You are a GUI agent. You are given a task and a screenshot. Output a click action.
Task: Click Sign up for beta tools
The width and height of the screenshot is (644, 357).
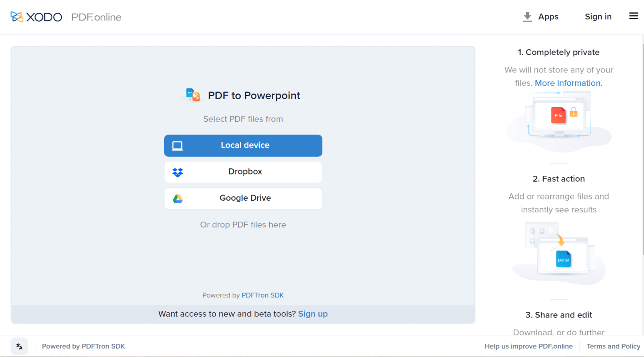pos(313,314)
